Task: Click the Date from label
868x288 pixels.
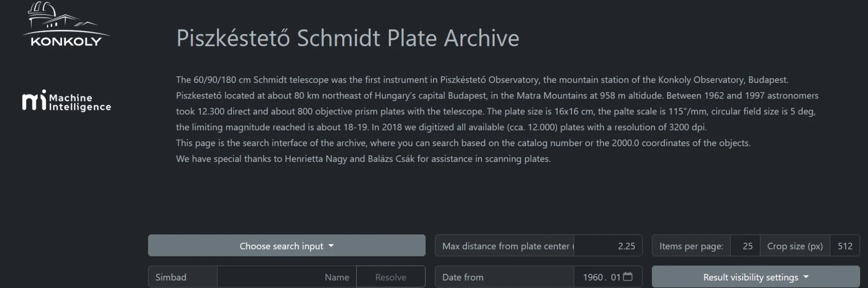Action: click(x=462, y=277)
